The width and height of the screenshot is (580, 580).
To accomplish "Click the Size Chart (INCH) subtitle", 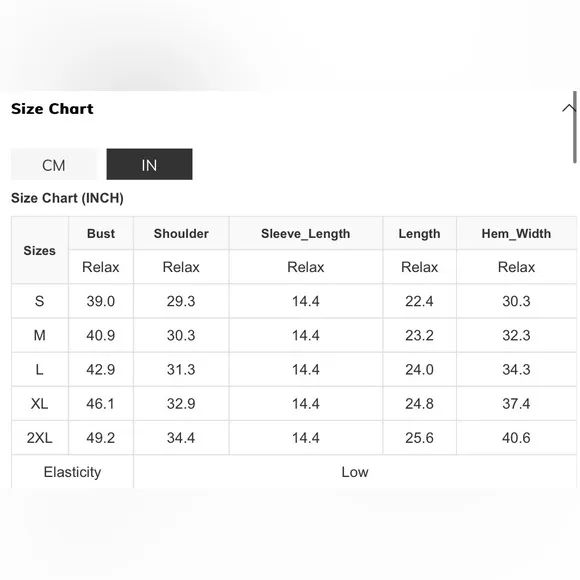I will 67,198.
